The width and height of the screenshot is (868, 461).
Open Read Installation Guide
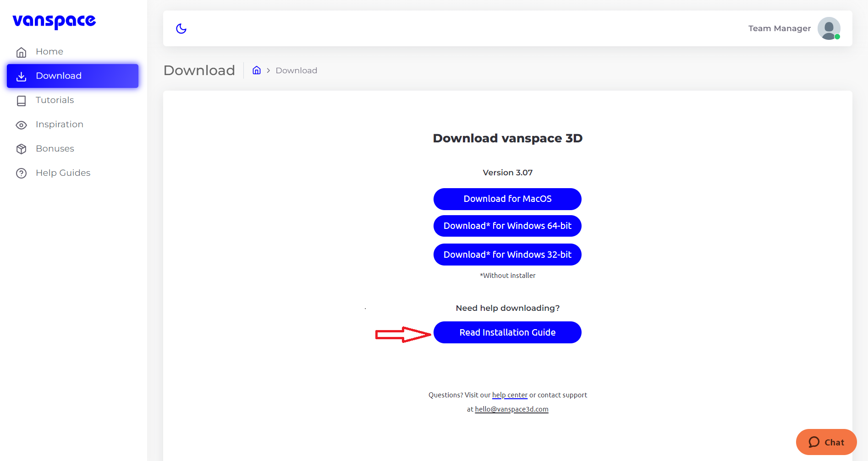pos(507,332)
